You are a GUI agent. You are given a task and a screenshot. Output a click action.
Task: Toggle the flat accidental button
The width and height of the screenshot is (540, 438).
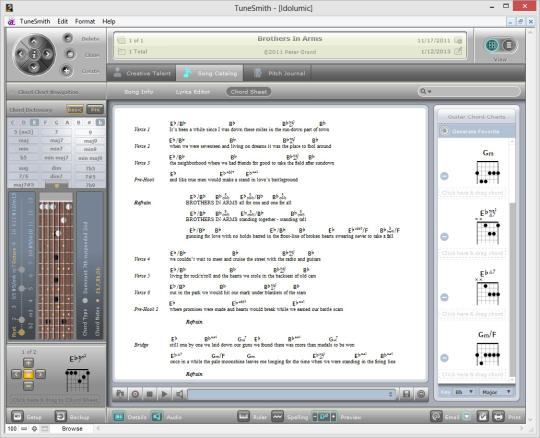pos(100,123)
